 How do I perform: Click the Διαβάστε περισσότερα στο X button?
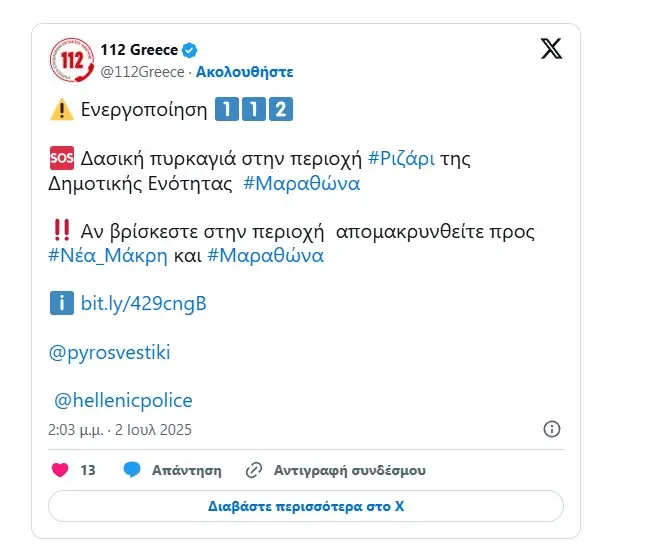306,506
